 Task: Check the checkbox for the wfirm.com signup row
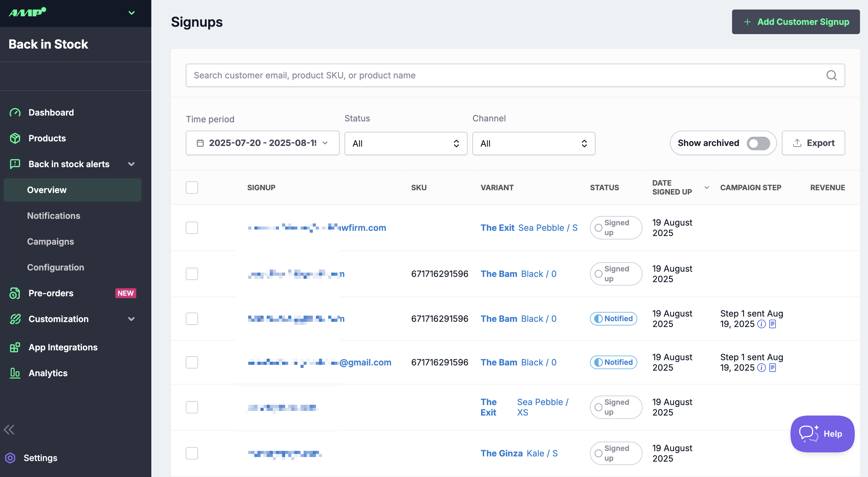(192, 228)
